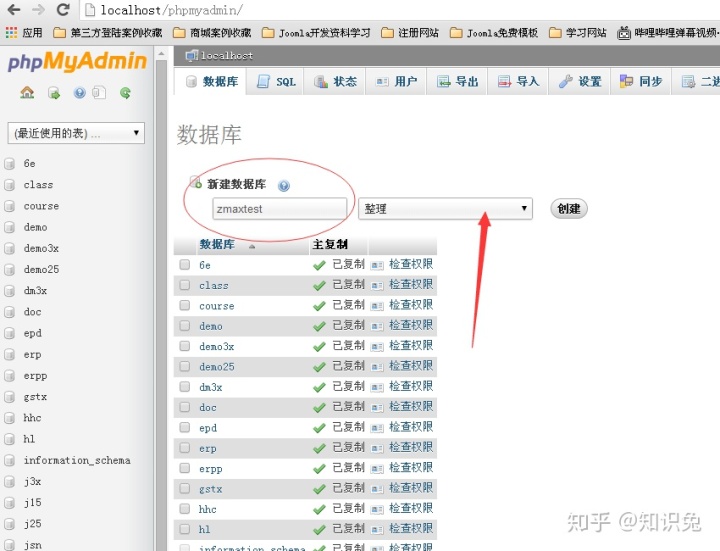Open 检查权限 link for database erp
The width and height of the screenshot is (720, 551).
[x=411, y=447]
